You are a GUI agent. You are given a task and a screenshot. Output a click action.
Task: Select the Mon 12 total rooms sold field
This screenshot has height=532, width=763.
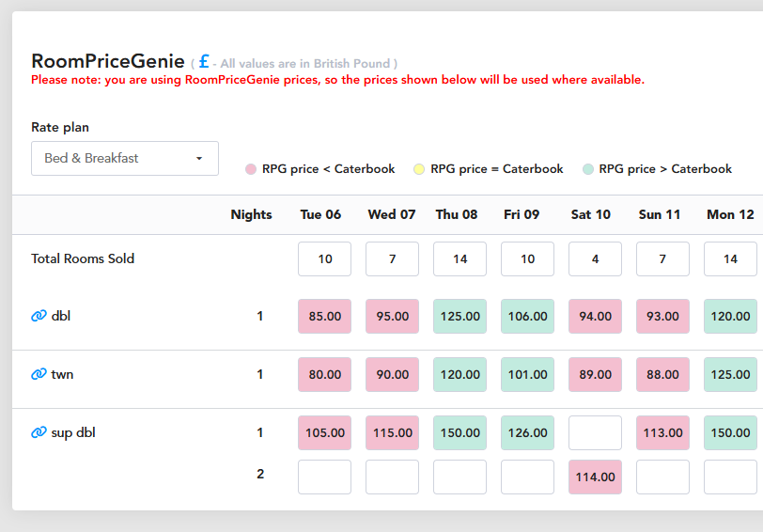[x=730, y=258]
